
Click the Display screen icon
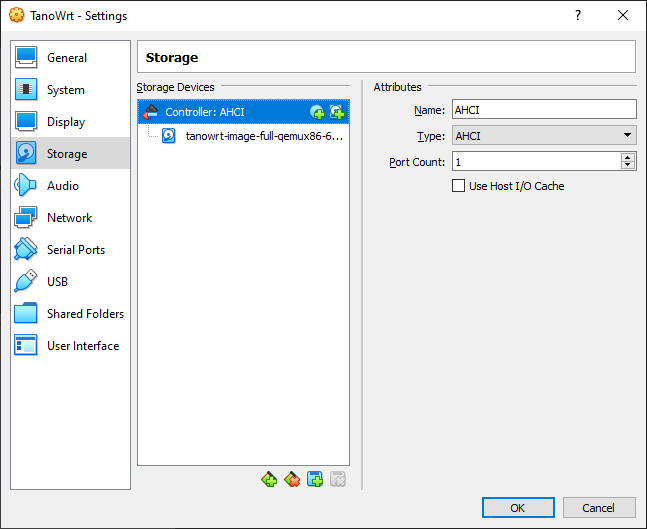click(x=26, y=121)
